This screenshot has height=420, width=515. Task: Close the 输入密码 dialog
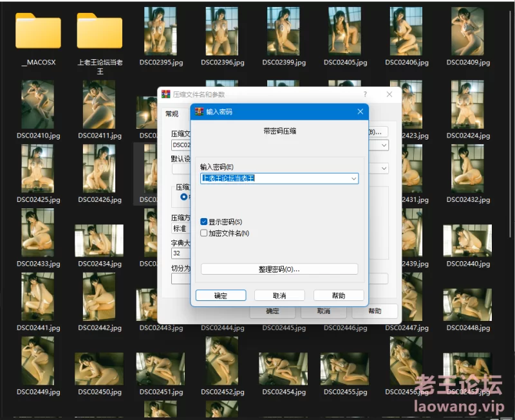tap(360, 111)
